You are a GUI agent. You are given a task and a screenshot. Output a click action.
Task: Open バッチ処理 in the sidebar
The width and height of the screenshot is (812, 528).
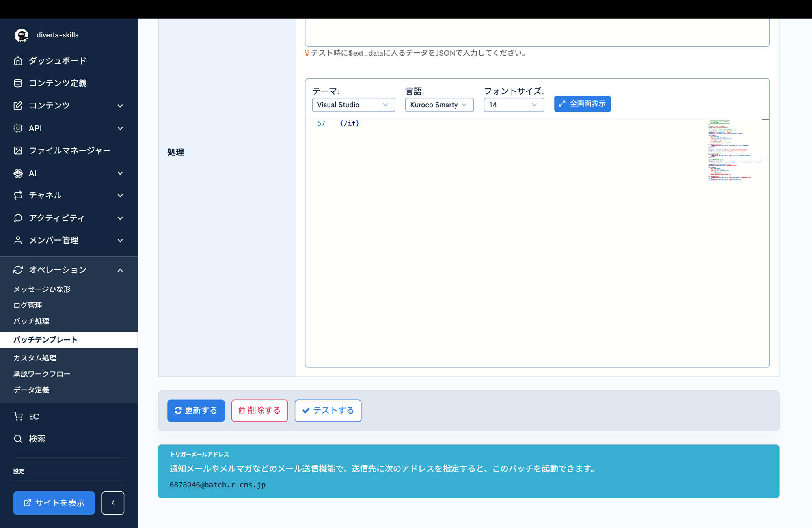(31, 321)
